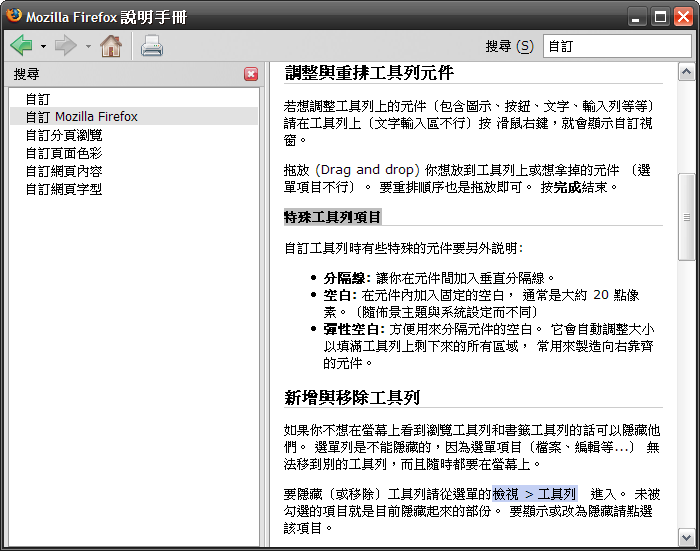This screenshot has height=551, width=700.
Task: Click the 特殊工具列項目 subheading
Action: tap(333, 217)
